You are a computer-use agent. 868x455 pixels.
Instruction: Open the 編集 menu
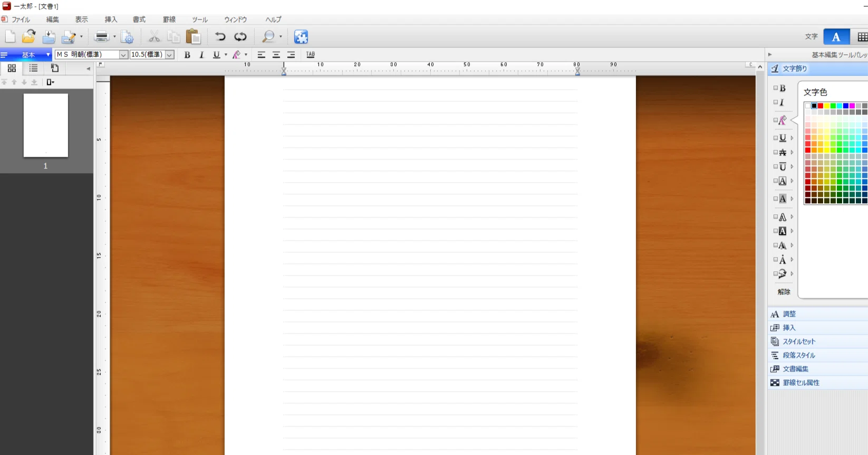pos(52,20)
